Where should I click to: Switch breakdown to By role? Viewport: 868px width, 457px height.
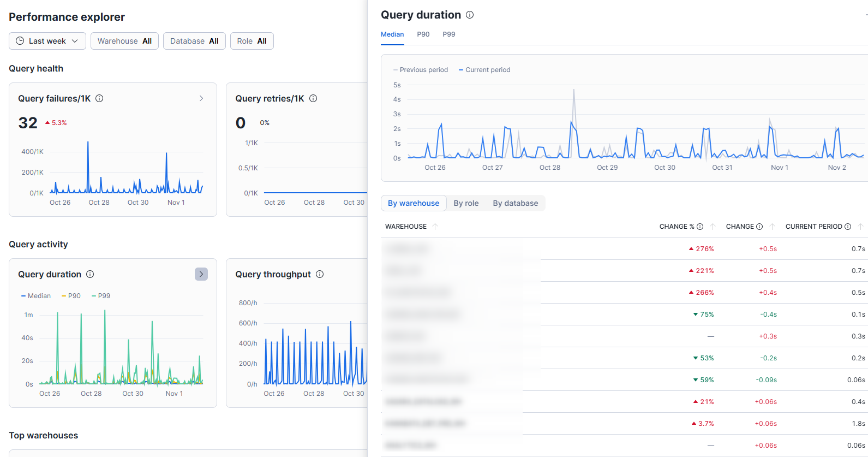(x=466, y=203)
